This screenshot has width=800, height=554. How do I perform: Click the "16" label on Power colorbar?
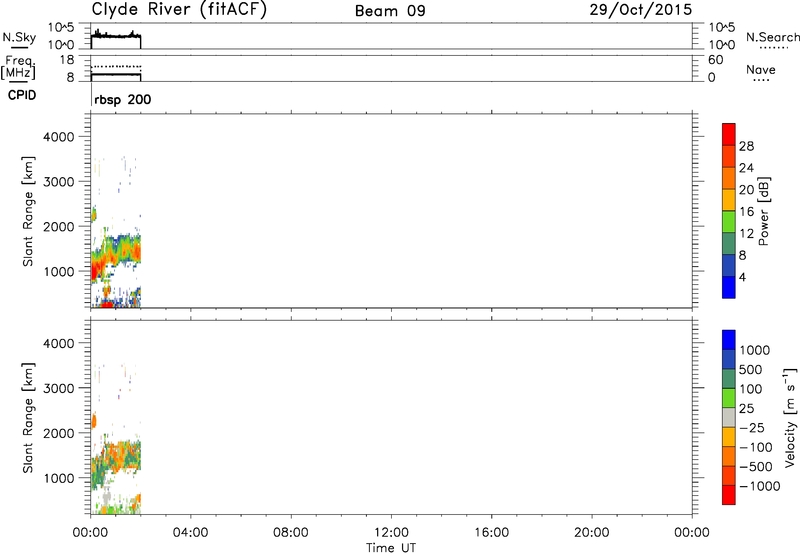point(746,212)
